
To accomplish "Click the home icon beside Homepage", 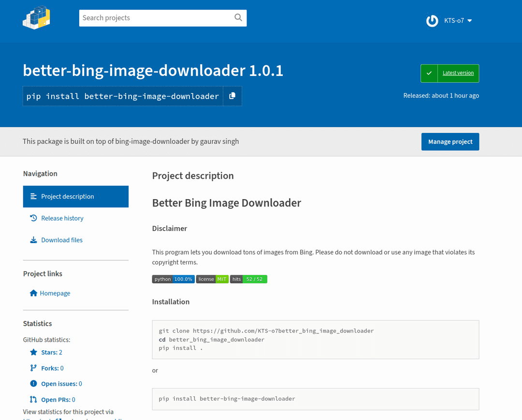I will [33, 293].
